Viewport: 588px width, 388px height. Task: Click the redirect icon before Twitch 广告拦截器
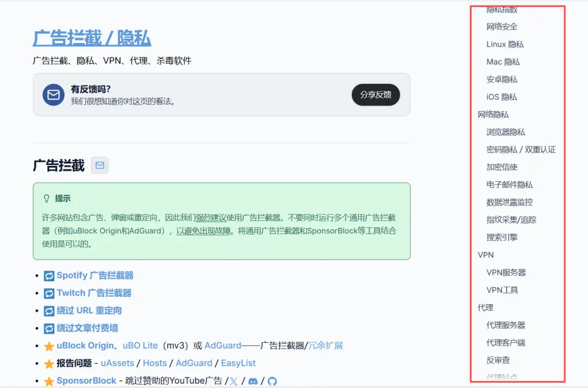click(x=49, y=293)
